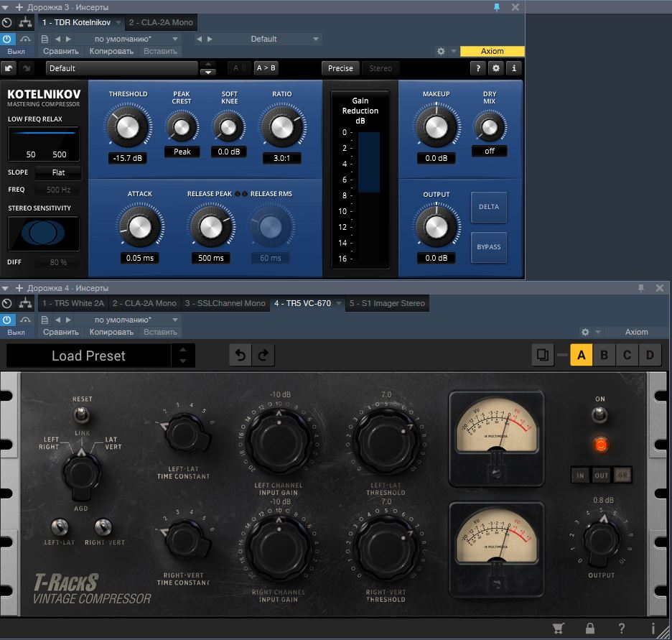Select the IN meter mode button
This screenshot has height=640, width=672.
580,476
